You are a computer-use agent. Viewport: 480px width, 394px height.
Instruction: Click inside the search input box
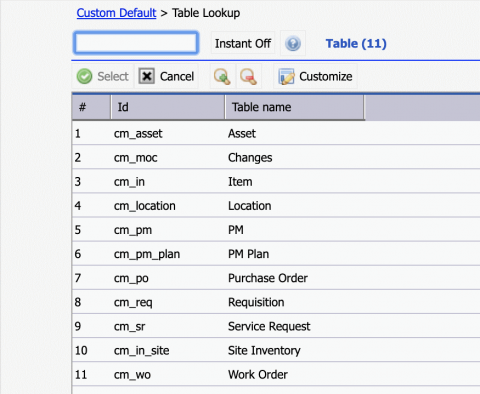click(x=136, y=43)
